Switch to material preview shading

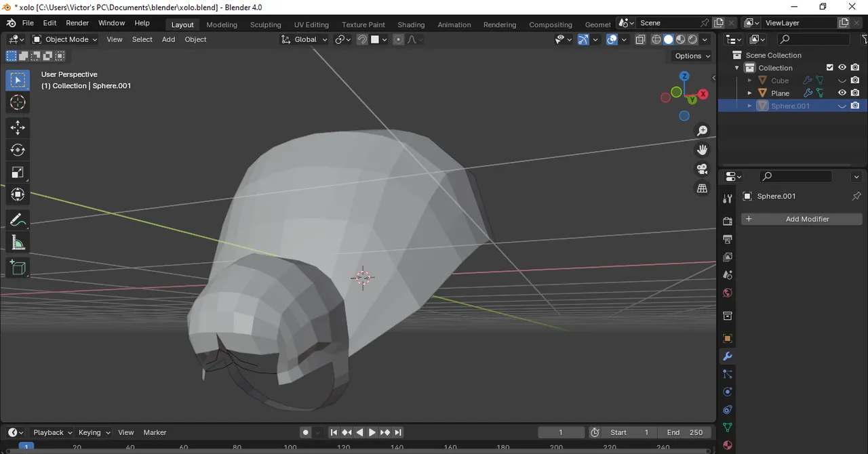point(680,39)
